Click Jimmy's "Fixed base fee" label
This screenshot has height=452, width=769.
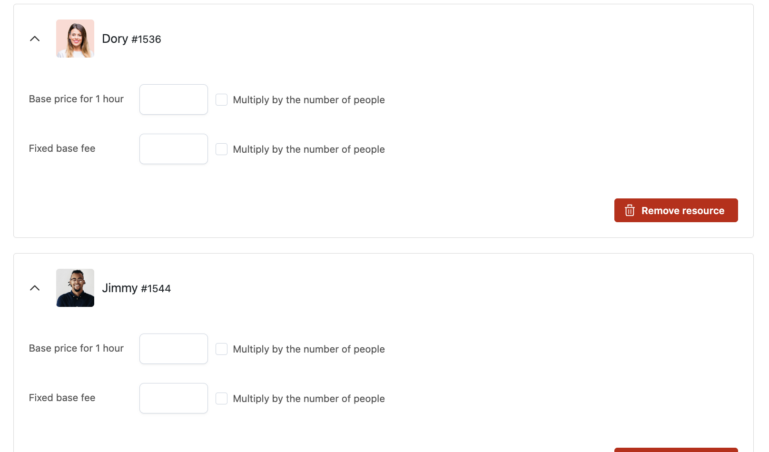pos(62,398)
